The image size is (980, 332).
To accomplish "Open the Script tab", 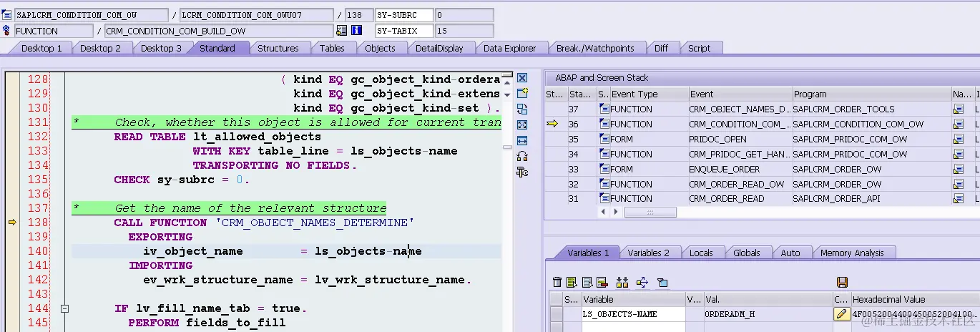I will pyautogui.click(x=700, y=48).
